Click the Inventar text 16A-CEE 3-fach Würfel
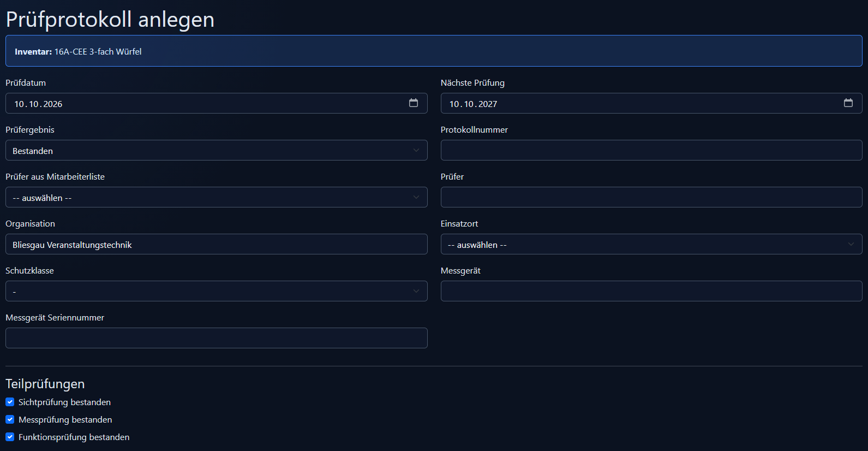868x451 pixels. click(98, 51)
